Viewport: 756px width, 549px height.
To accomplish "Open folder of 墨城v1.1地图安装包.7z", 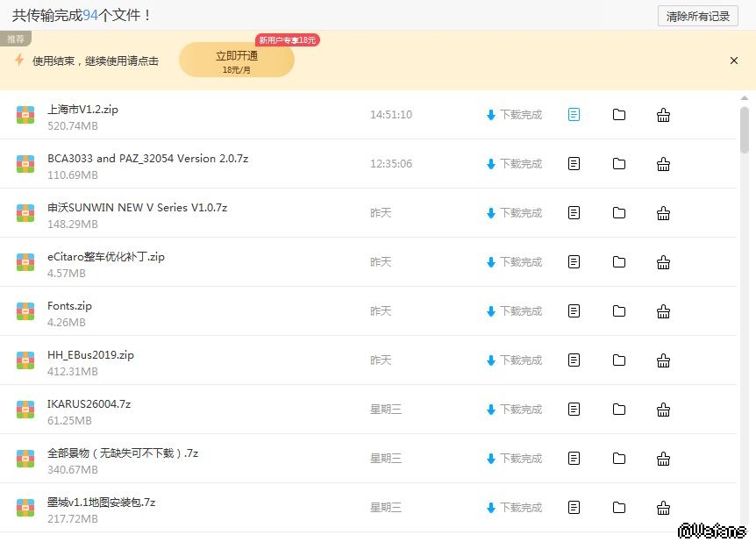I will pos(619,508).
